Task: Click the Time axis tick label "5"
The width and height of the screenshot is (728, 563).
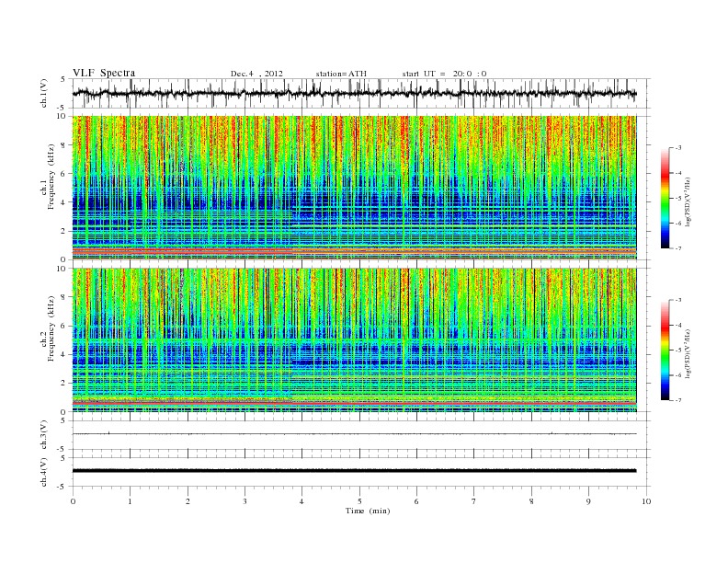Action: pyautogui.click(x=359, y=501)
